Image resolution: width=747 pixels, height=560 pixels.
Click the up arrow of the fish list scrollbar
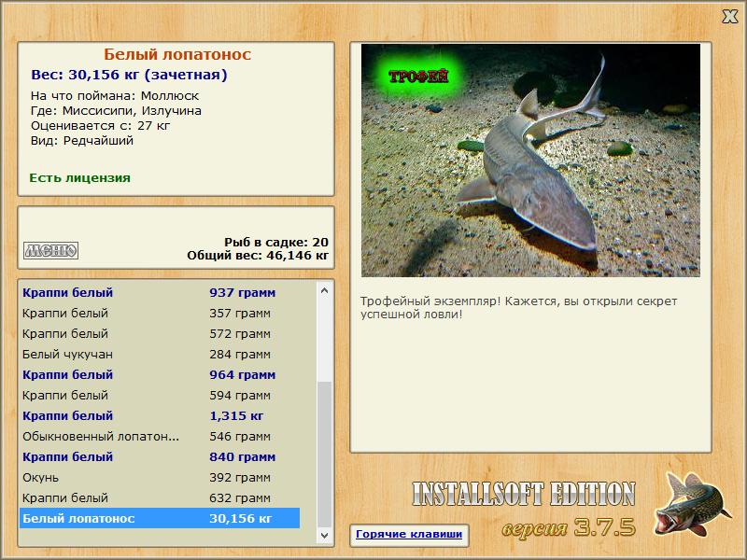click(324, 290)
